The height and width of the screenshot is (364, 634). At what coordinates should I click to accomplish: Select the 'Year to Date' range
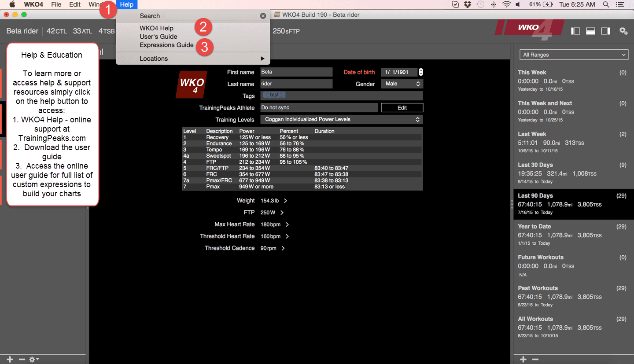pos(574,235)
